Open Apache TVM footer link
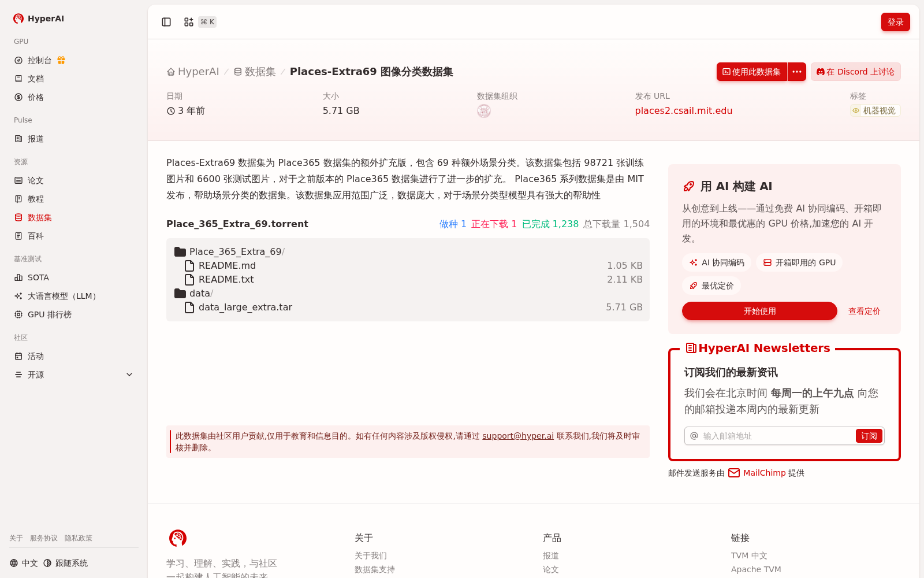924x578 pixels. (x=756, y=569)
